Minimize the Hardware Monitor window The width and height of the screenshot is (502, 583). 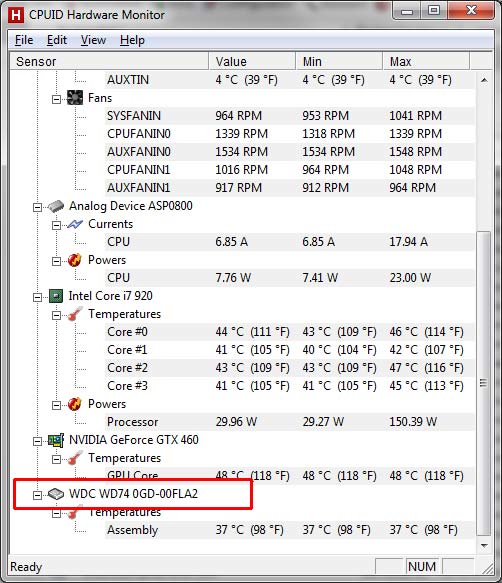[x=407, y=11]
